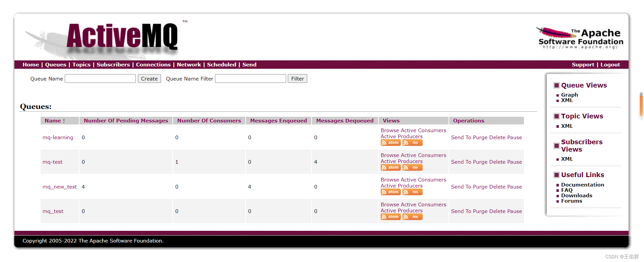Focus the Queue Name Filter field
Viewport: 644px width, 262px height.
click(x=251, y=78)
